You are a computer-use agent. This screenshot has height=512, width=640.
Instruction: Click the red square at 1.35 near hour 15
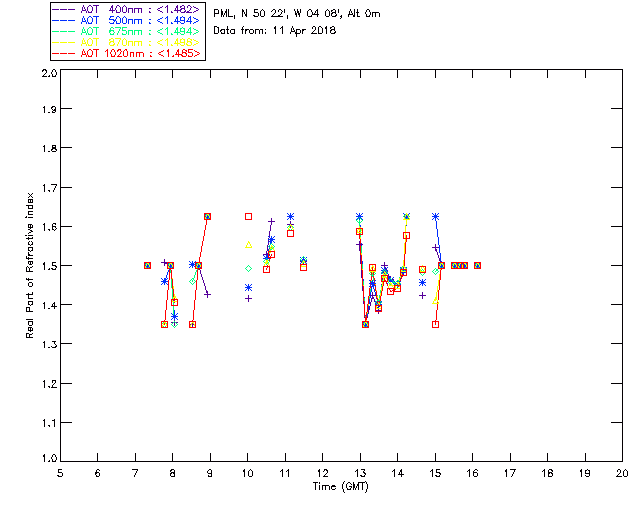click(x=436, y=325)
